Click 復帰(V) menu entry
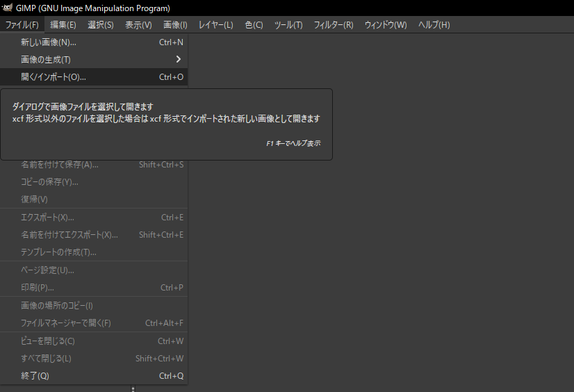574x392 pixels. (94, 199)
